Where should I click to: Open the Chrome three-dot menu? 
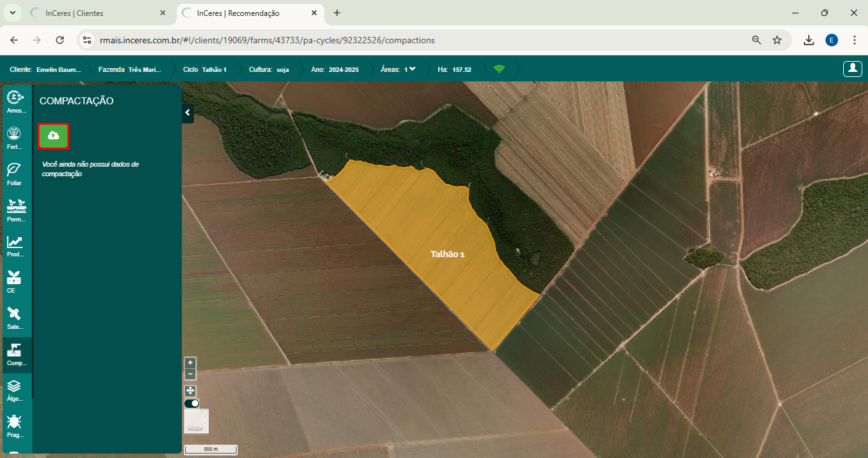(x=855, y=40)
